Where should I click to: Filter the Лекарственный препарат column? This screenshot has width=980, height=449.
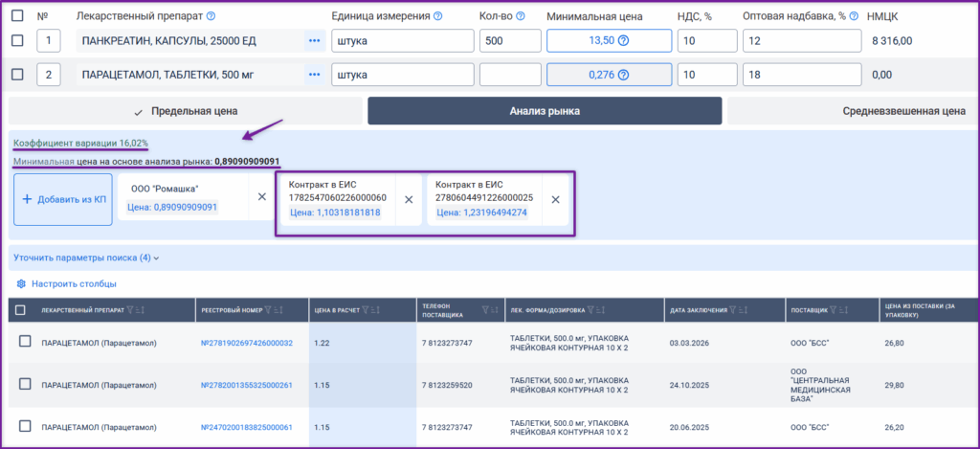tap(130, 309)
